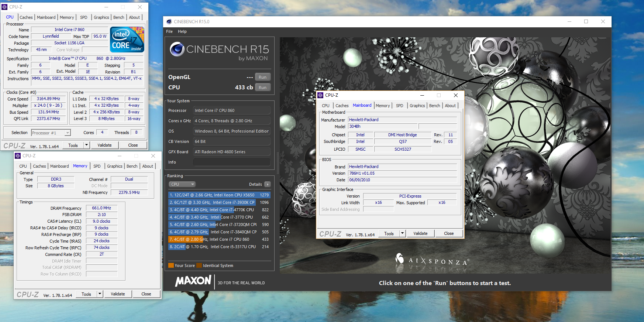The image size is (644, 322).
Task: Switch to Caches tab in the top-left CPU-Z window
Action: pos(26,17)
